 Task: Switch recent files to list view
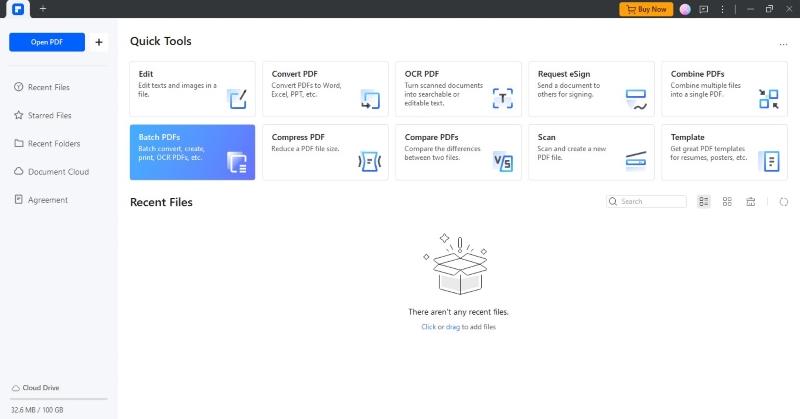(704, 202)
